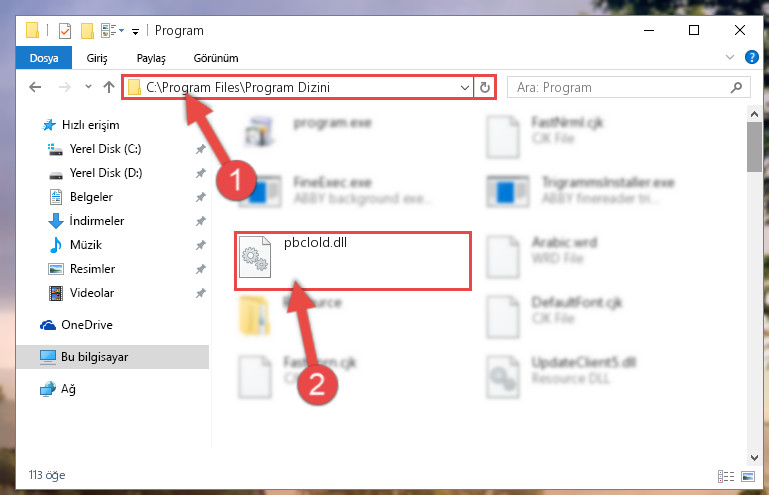The height and width of the screenshot is (495, 769).
Task: Switch to details view layout icon
Action: coord(726,476)
